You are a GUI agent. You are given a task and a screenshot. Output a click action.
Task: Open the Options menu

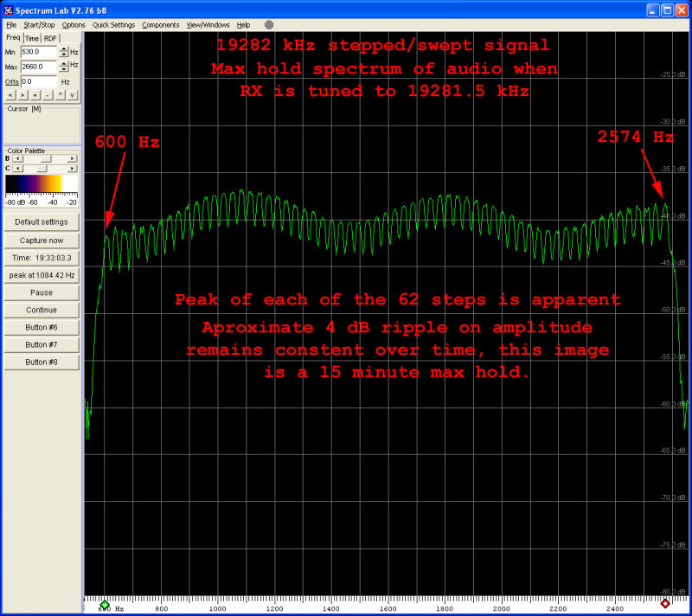tap(74, 25)
